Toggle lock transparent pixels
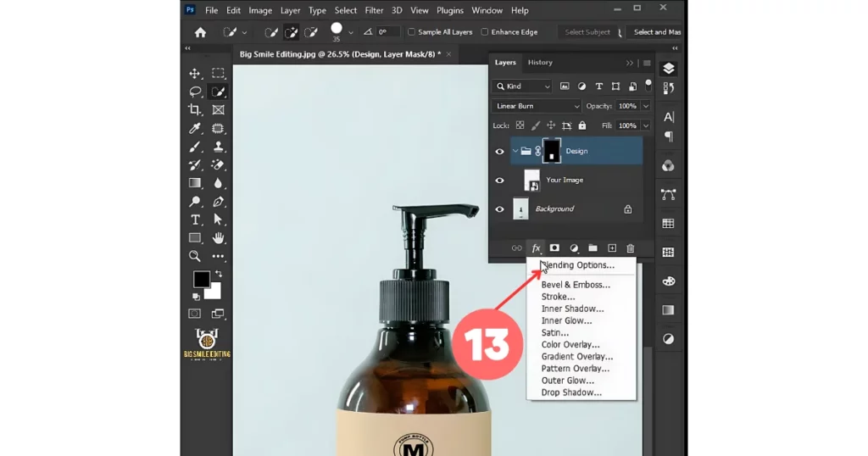868x456 pixels. 520,125
